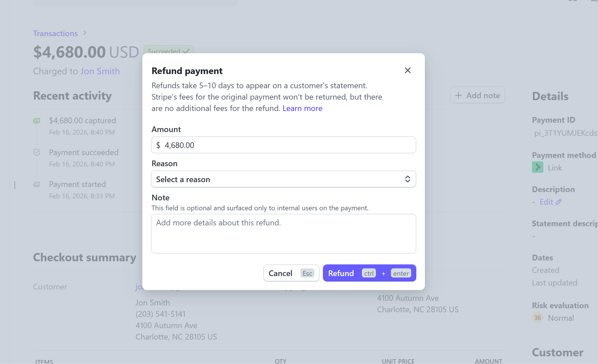Open the Transactions breadcrumb link
The image size is (598, 364).
pos(55,33)
